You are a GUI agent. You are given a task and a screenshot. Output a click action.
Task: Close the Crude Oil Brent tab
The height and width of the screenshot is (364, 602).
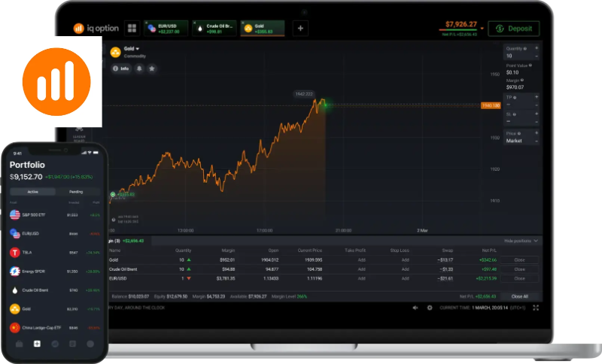point(195,23)
